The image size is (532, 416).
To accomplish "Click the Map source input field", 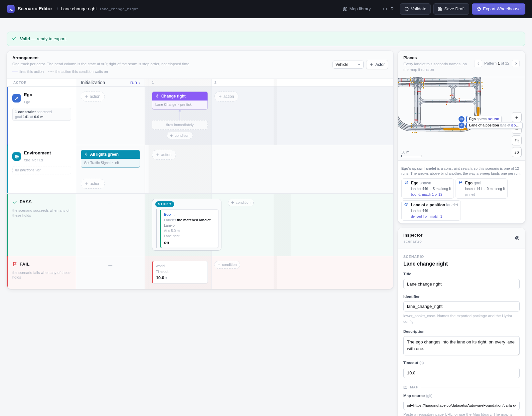I will 462,405.
